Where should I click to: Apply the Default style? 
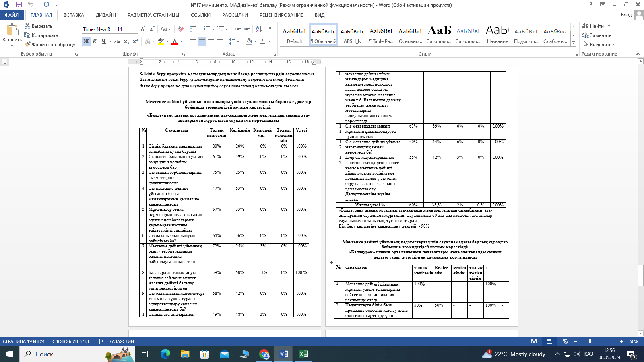point(294,35)
